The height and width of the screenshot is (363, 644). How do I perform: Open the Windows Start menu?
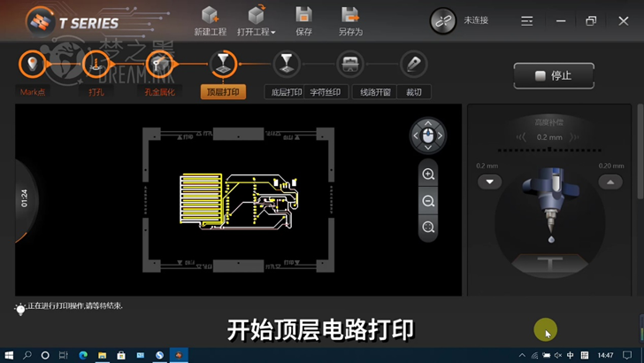[8, 355]
